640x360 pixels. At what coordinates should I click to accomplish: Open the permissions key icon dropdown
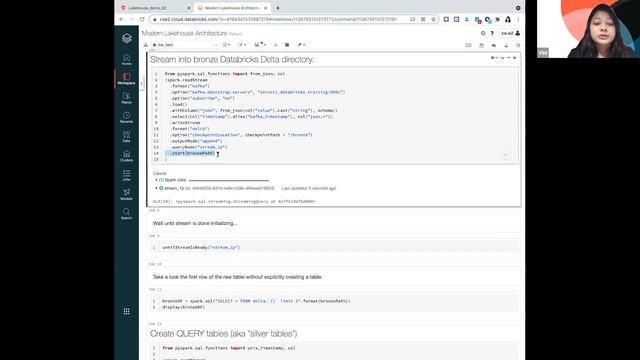pyautogui.click(x=301, y=45)
